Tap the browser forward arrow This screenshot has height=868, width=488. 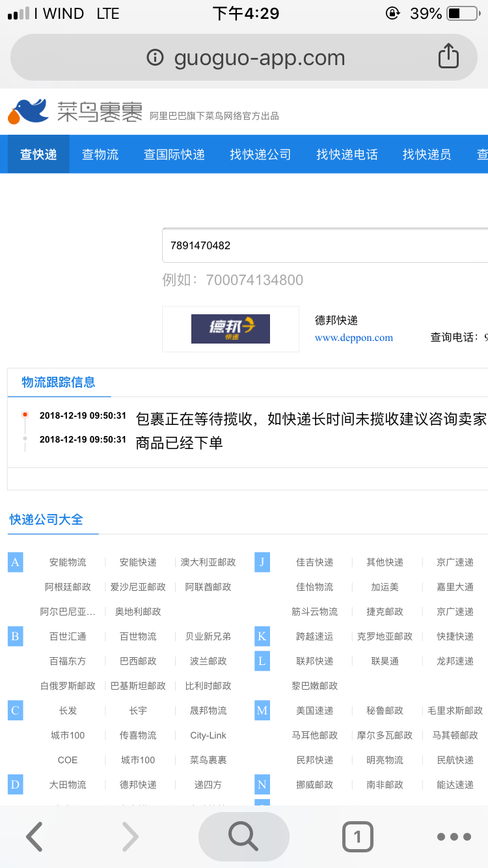(x=130, y=837)
